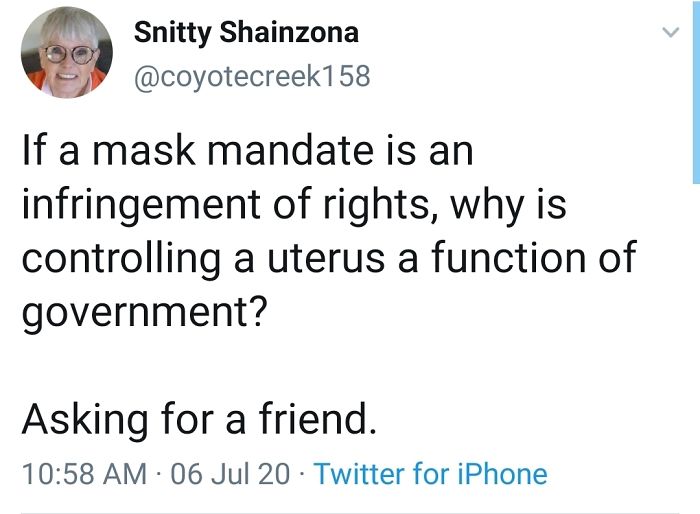700x514 pixels.
Task: Open the @coyotecreek158 handle
Action: point(251,76)
